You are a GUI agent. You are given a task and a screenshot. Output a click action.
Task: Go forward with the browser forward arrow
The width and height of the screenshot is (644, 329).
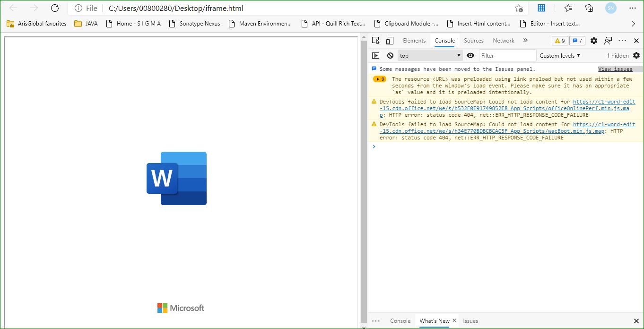tap(34, 8)
